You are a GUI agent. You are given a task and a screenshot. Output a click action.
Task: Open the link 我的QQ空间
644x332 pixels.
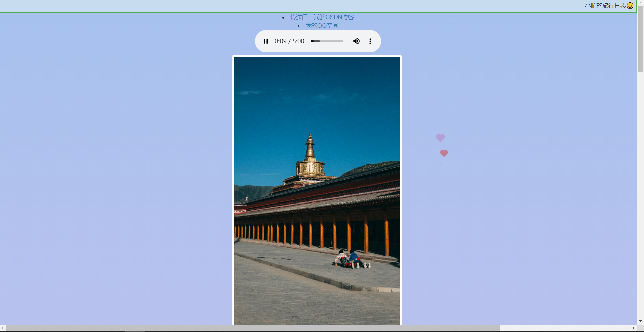pyautogui.click(x=322, y=26)
